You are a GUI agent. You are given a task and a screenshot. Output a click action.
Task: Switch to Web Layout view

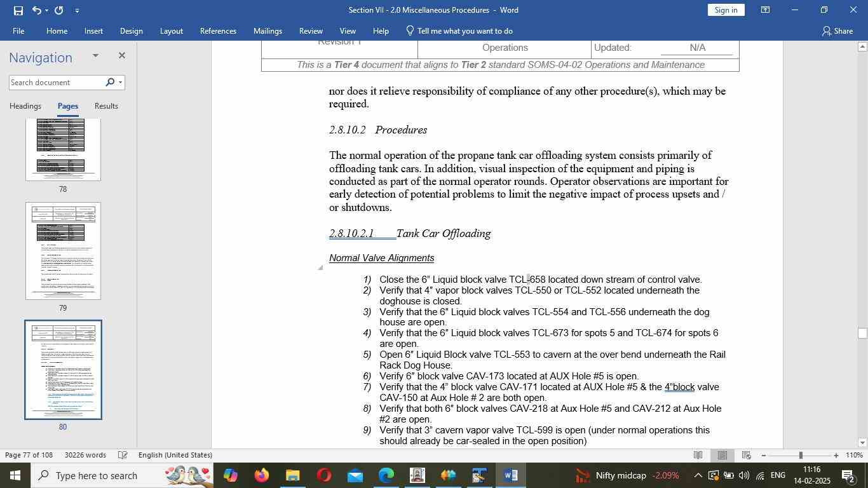tap(747, 455)
